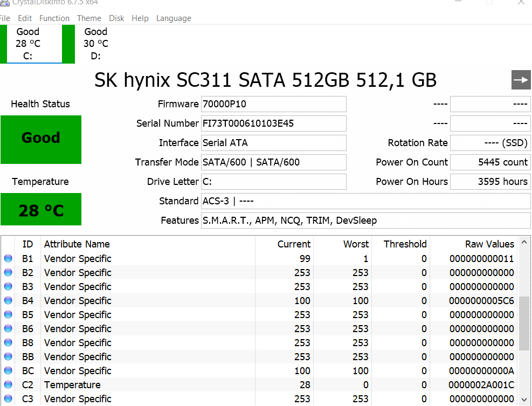Click the Standard field ACS-3
Screen dimensions: 532x406
pyautogui.click(x=366, y=201)
